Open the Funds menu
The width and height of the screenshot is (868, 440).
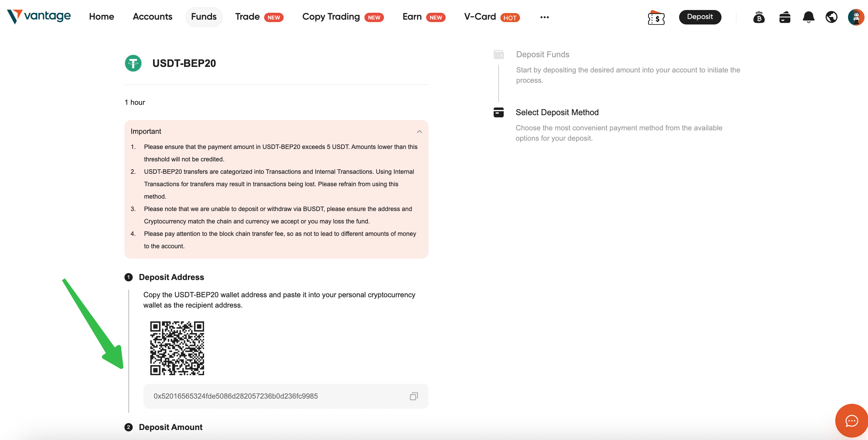tap(204, 17)
